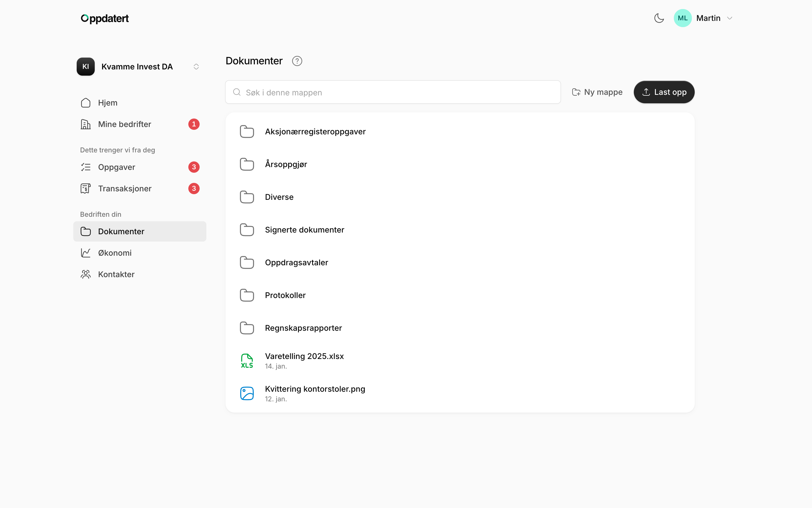
Task: Open the Protokoller folder
Action: tap(460, 295)
